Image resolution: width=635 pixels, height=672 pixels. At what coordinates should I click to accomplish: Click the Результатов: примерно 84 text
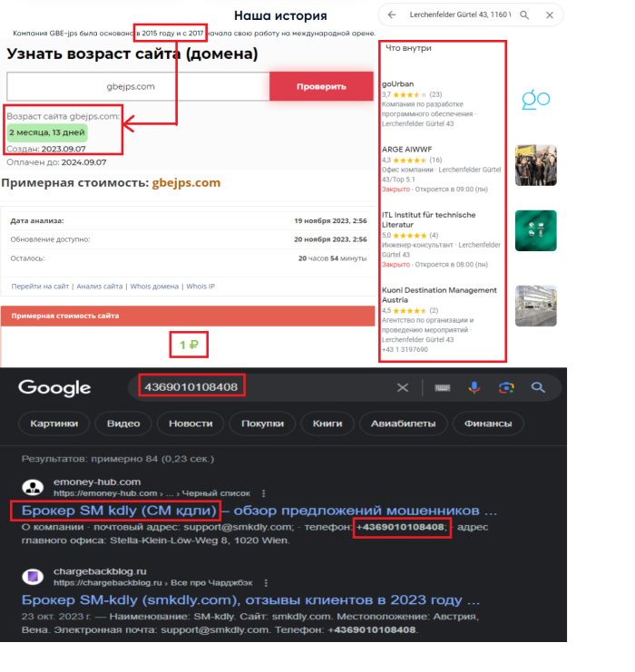118,459
